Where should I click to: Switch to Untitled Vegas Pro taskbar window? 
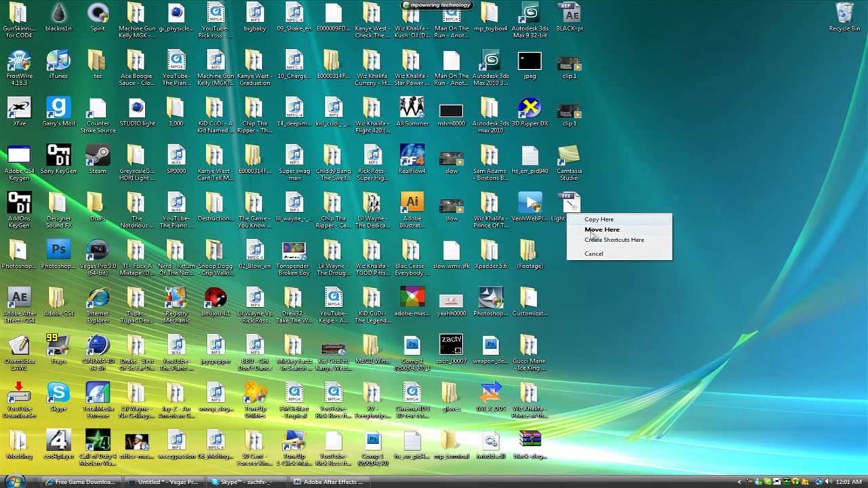tap(164, 482)
